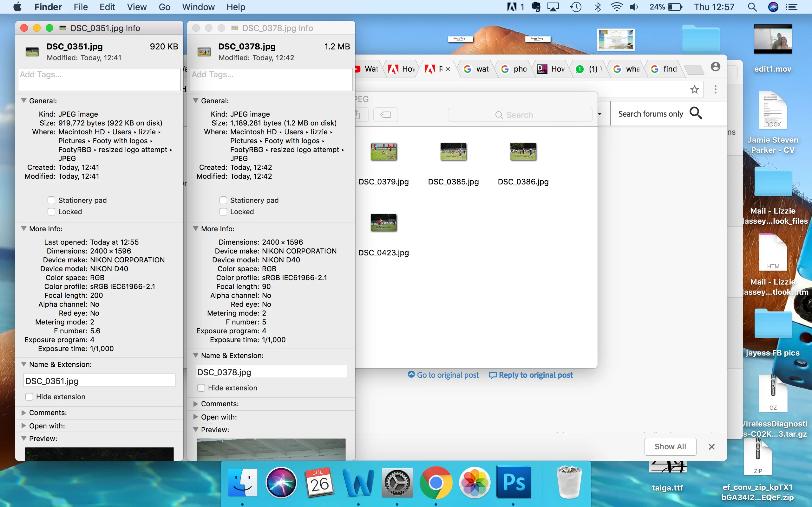Enable Stationery pad for DSC_0378.jpg
The image size is (812, 507).
[223, 200]
